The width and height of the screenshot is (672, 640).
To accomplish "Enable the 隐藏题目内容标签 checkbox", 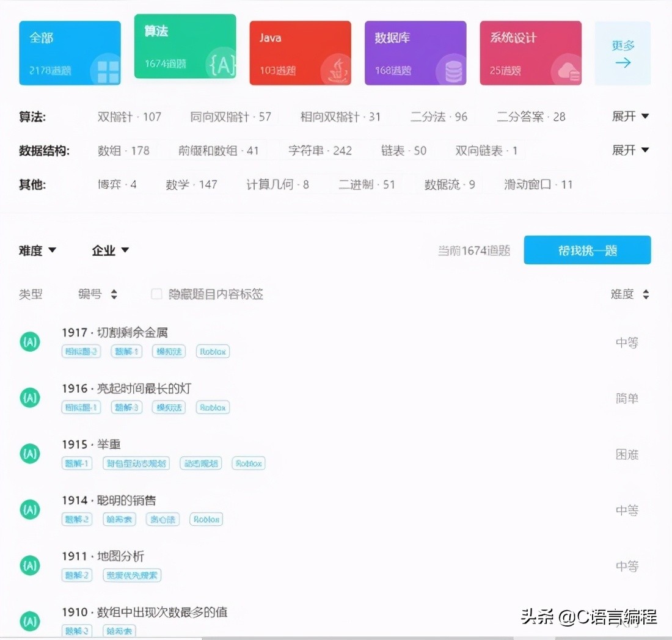I will point(155,294).
